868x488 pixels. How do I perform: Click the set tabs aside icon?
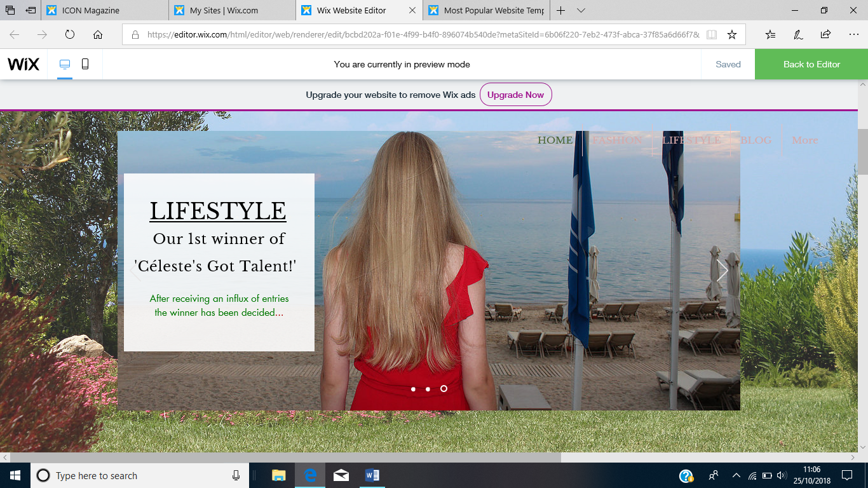click(31, 10)
